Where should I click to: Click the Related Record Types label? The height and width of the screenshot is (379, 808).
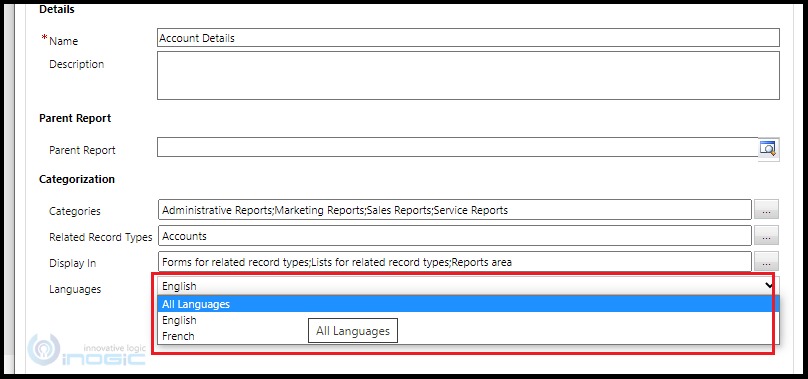click(x=100, y=237)
